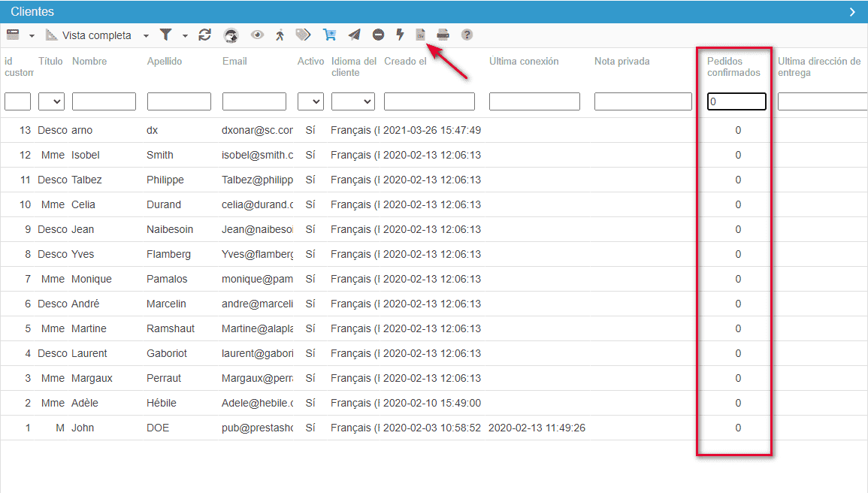Click the refresh grid icon
Viewport: 868px width, 493px height.
[x=204, y=35]
